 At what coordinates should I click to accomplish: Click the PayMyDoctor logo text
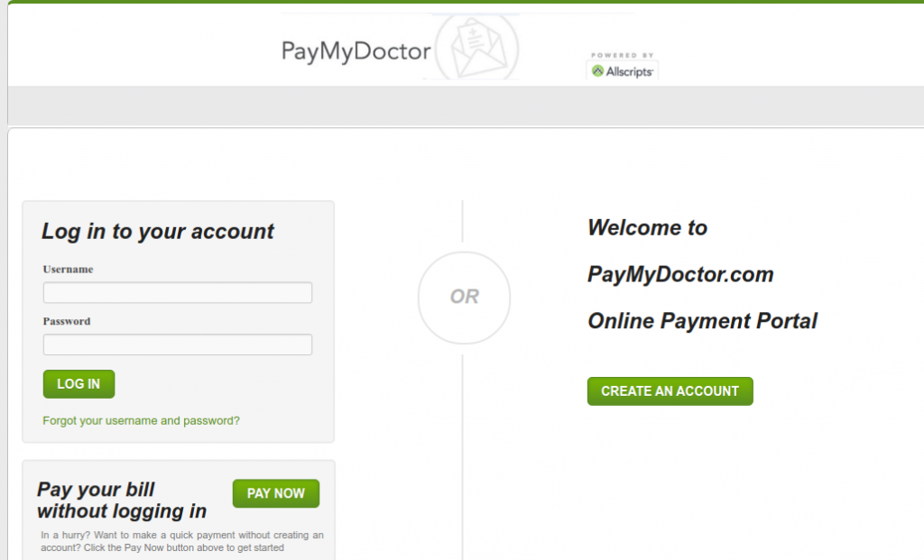pyautogui.click(x=356, y=51)
